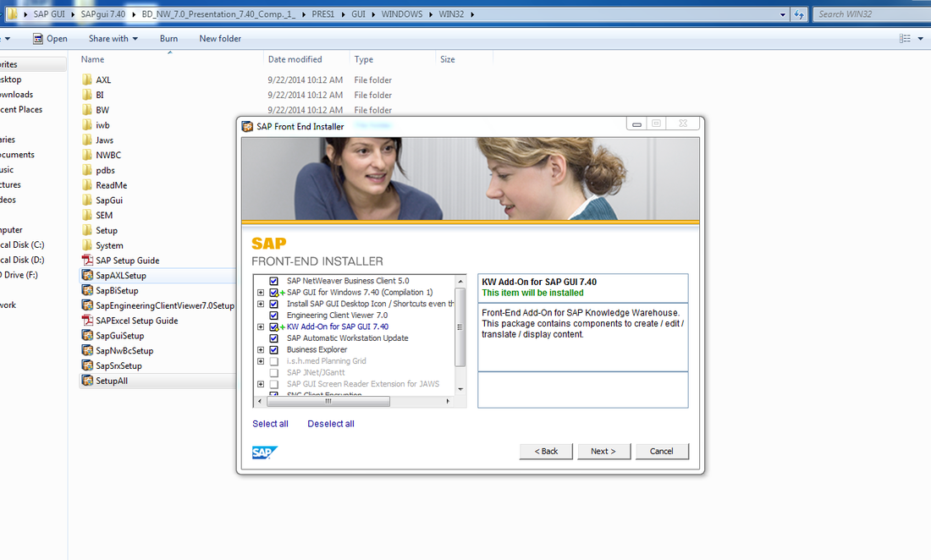Expand Install SAP GUI Desktop Icon node
931x560 pixels.
pyautogui.click(x=261, y=304)
